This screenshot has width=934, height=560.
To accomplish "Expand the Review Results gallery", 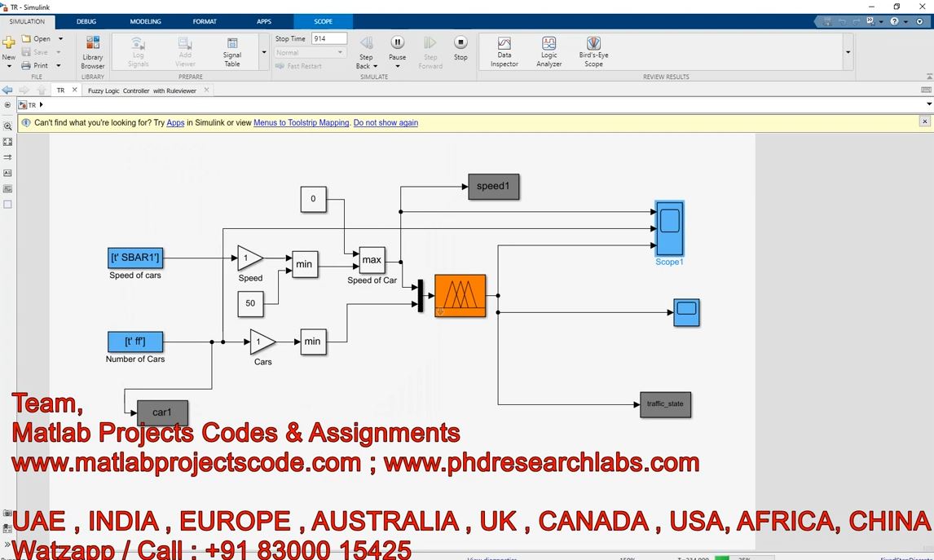I will [x=848, y=52].
